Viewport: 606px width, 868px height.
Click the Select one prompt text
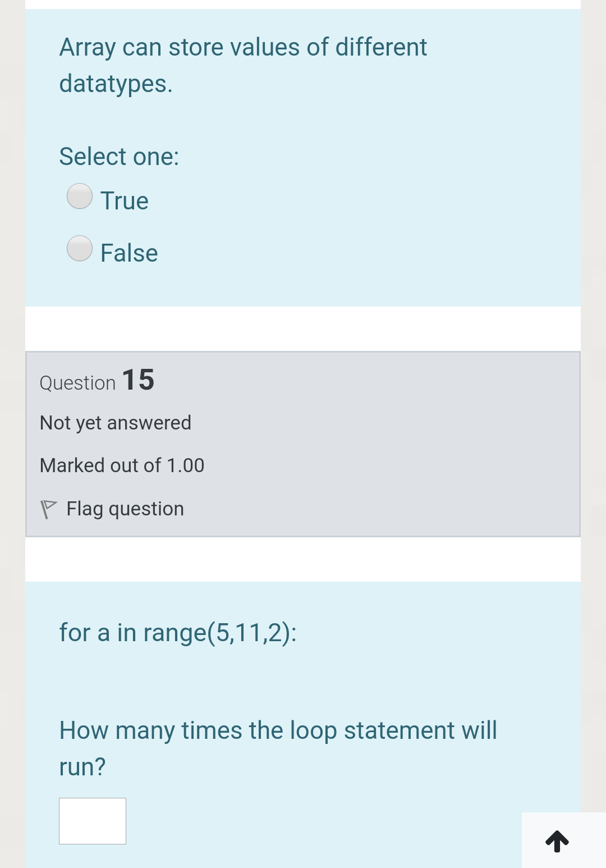click(118, 156)
